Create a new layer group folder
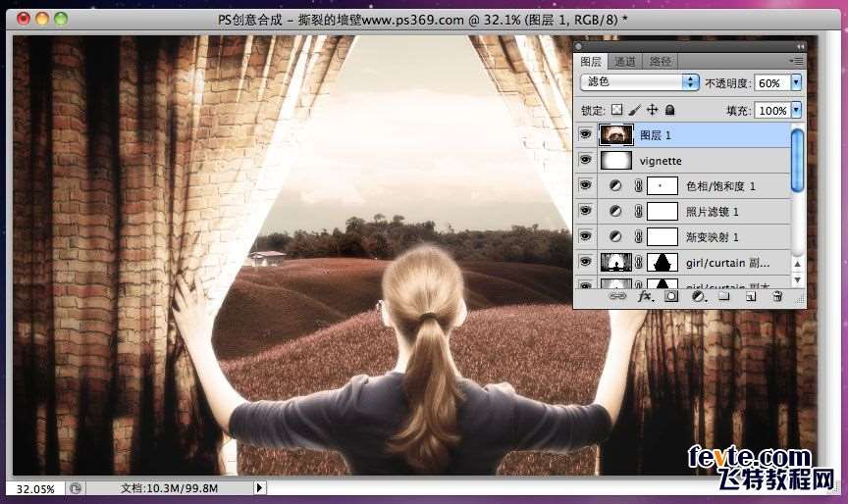 pyautogui.click(x=723, y=296)
